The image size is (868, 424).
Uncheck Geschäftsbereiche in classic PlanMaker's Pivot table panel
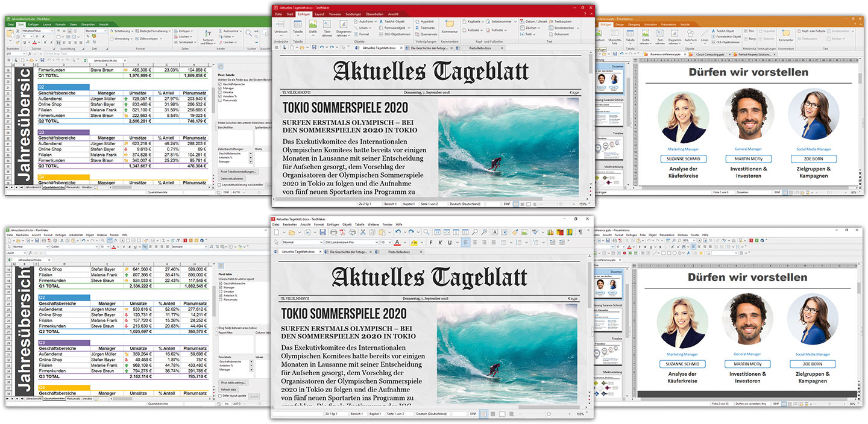click(220, 283)
